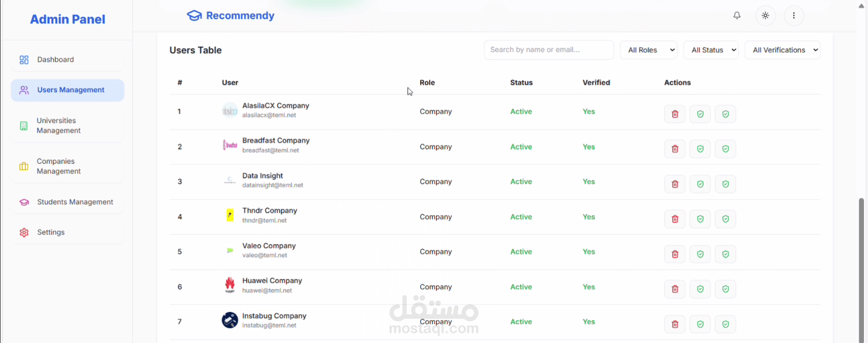
Task: Click the delete icon in Valeo Company row
Action: (x=674, y=254)
